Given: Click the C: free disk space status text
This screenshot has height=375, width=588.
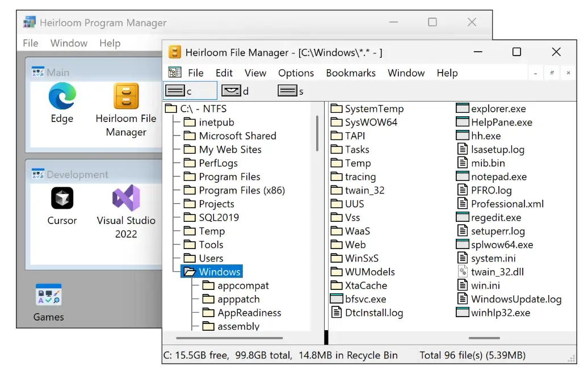Looking at the screenshot, I should (x=196, y=355).
